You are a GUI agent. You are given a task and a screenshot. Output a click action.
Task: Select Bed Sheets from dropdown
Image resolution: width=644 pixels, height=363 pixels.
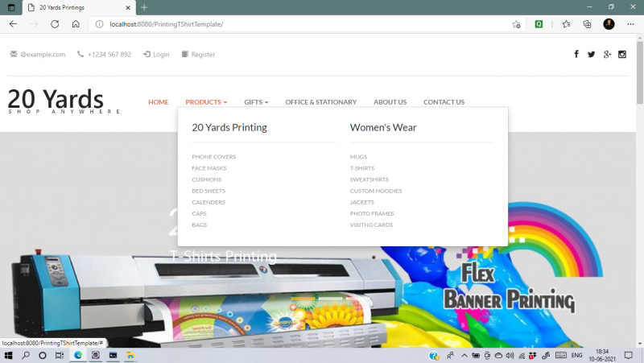pos(208,191)
